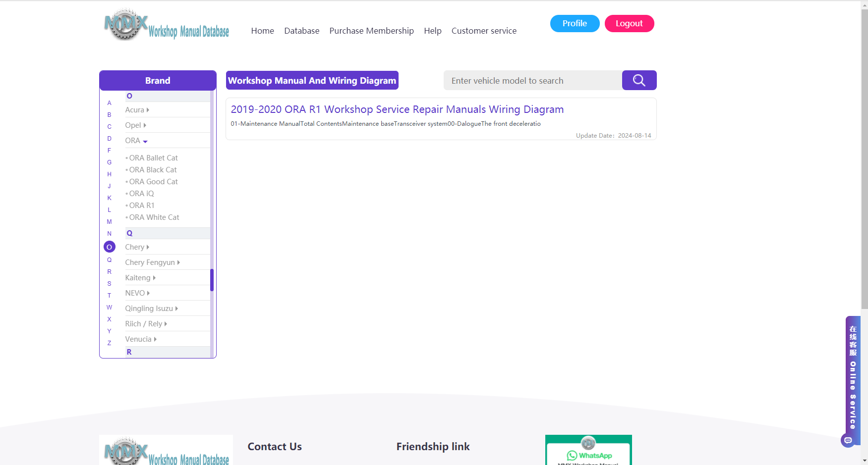
Task: Click the highlighted letter O index
Action: pyautogui.click(x=110, y=247)
